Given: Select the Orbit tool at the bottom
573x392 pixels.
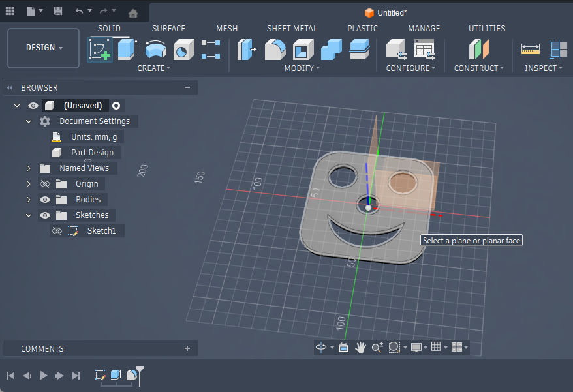Looking at the screenshot, I should 321,347.
